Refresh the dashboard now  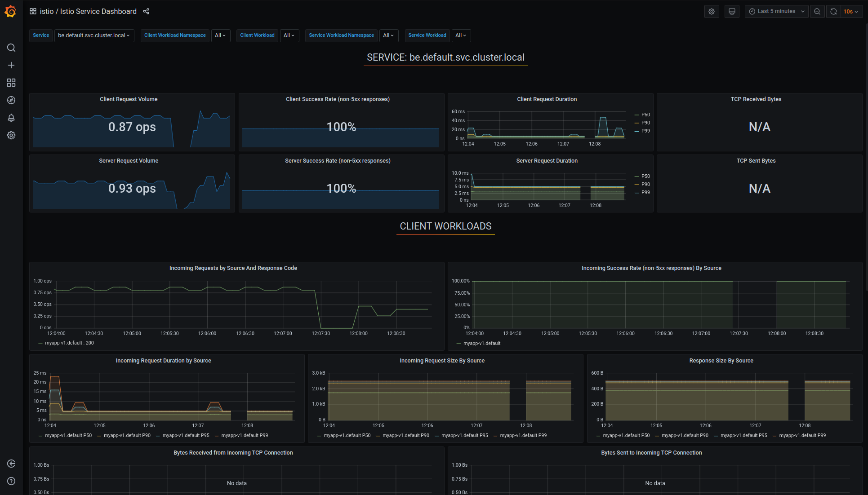click(x=833, y=11)
